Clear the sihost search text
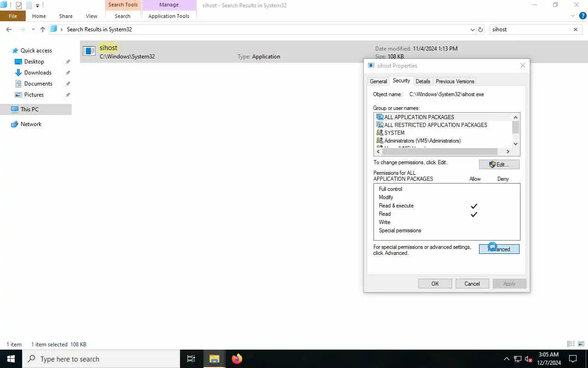 tap(576, 29)
